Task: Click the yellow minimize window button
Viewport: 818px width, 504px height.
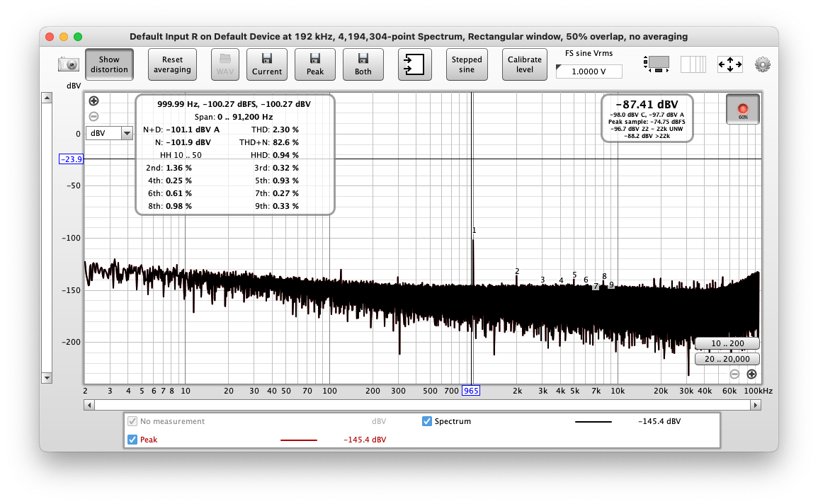Action: pos(64,37)
